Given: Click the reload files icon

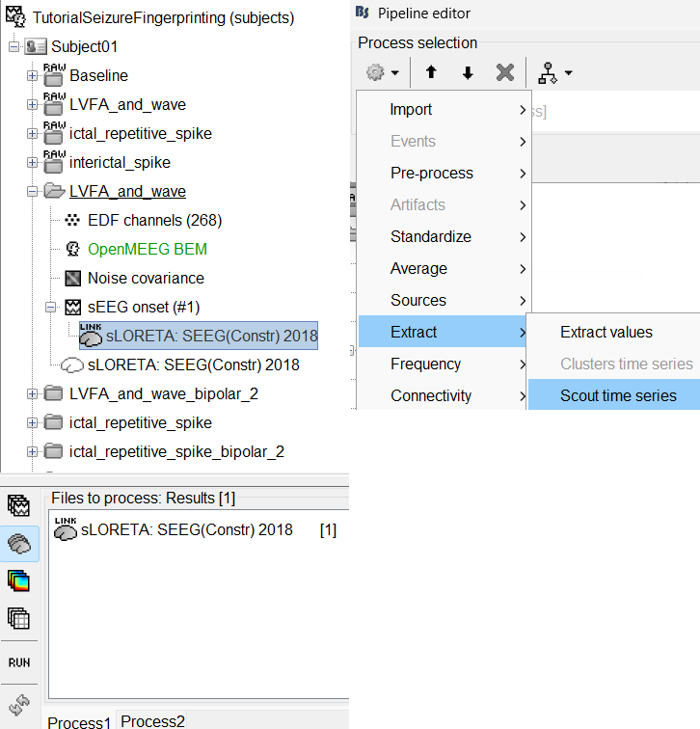Looking at the screenshot, I should point(18,703).
